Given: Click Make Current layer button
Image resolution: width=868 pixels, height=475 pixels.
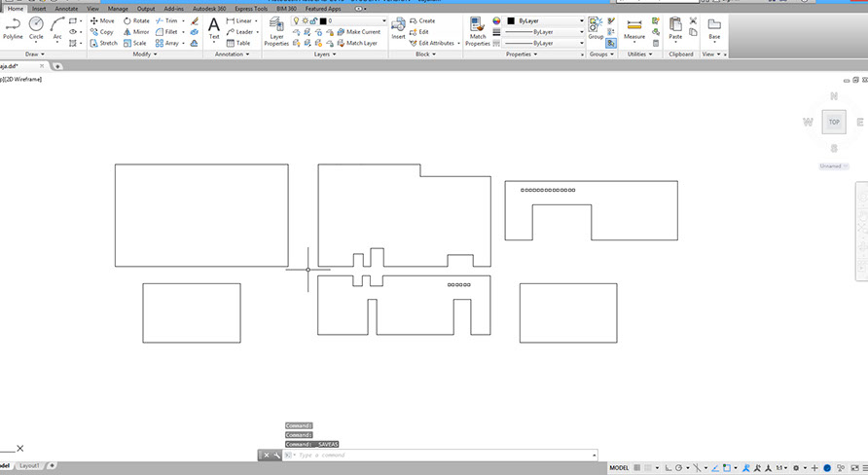Looking at the screenshot, I should 358,31.
